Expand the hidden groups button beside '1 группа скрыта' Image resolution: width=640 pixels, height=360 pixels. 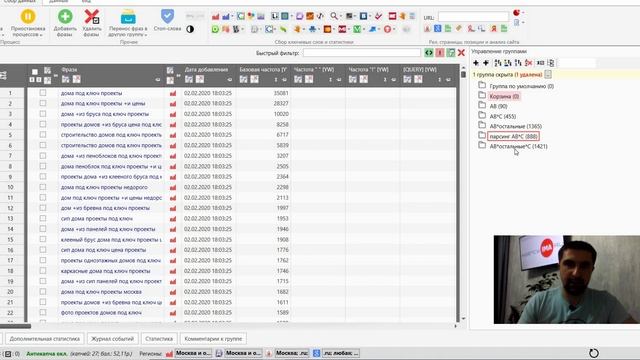point(548,75)
